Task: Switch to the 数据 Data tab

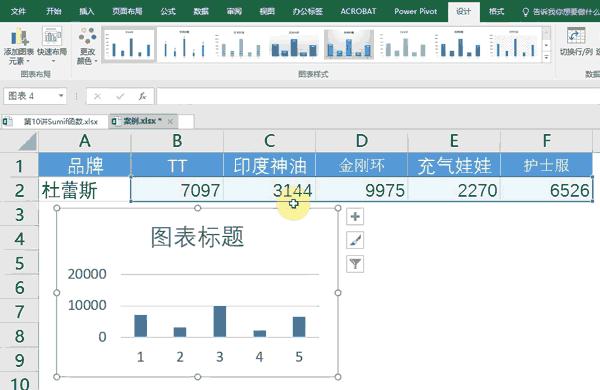Action: [x=201, y=11]
